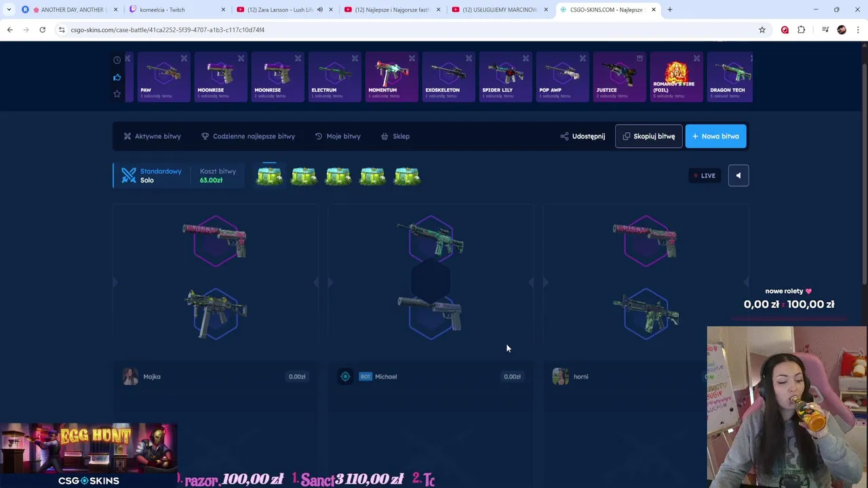Click the player name horni
The width and height of the screenshot is (868, 488).
click(581, 377)
